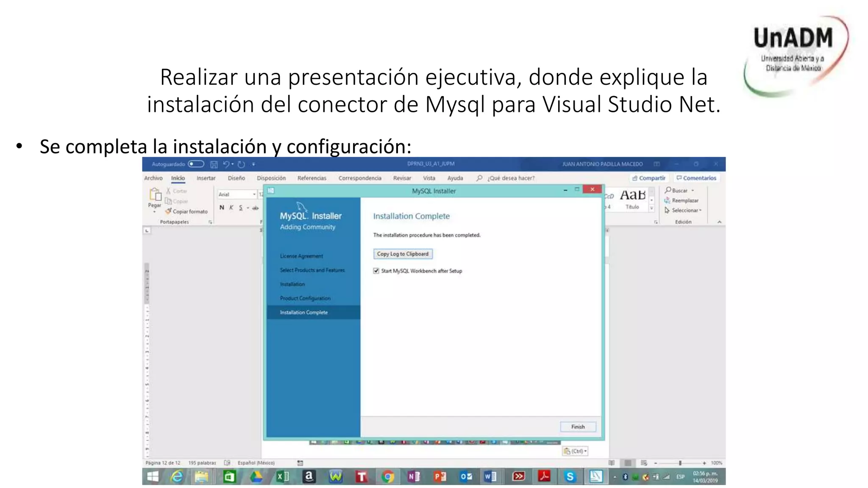Apply strikethrough (abc) in Word ribbon
This screenshot has height=488, width=868.
pyautogui.click(x=255, y=208)
